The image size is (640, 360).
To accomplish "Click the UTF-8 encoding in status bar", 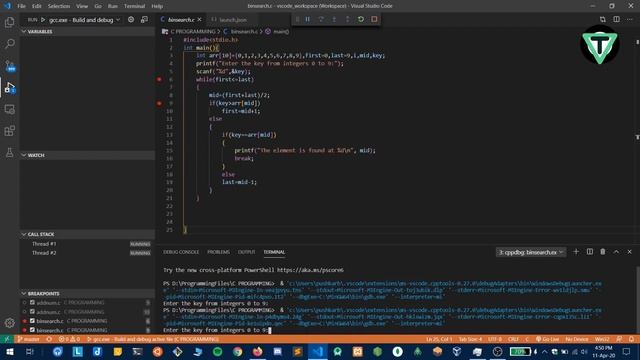I will tap(495, 339).
